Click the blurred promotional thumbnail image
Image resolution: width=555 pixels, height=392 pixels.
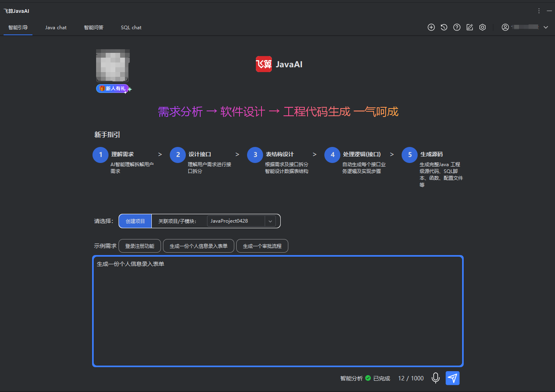click(x=113, y=66)
